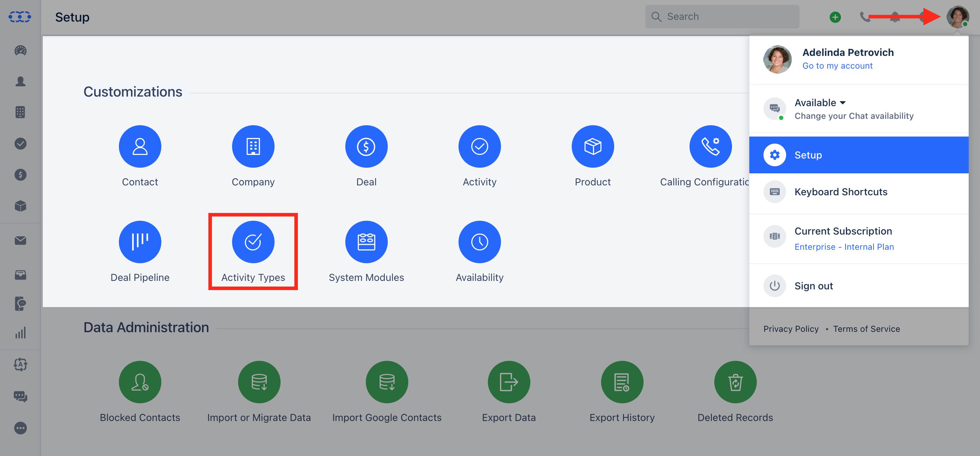The height and width of the screenshot is (456, 980).
Task: Open the products box sidebar icon
Action: pyautogui.click(x=20, y=206)
